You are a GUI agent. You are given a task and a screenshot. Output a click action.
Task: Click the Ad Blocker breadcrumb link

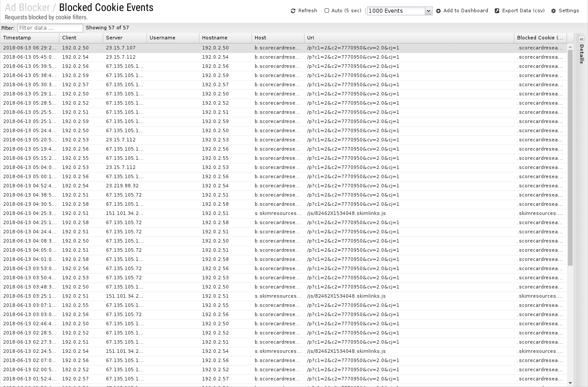(x=27, y=8)
